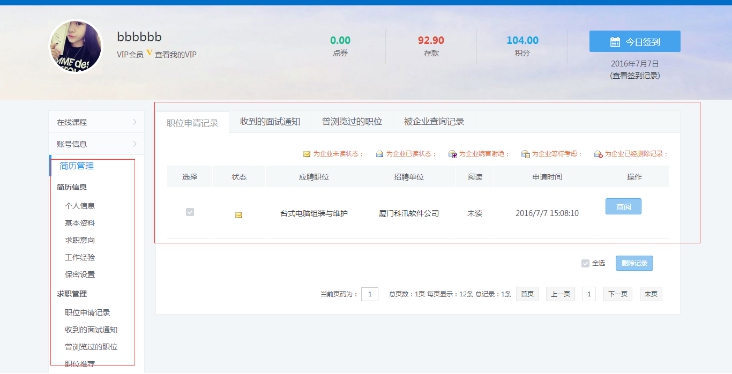Expand the 账号信息 sidebar chevron

pyautogui.click(x=134, y=144)
